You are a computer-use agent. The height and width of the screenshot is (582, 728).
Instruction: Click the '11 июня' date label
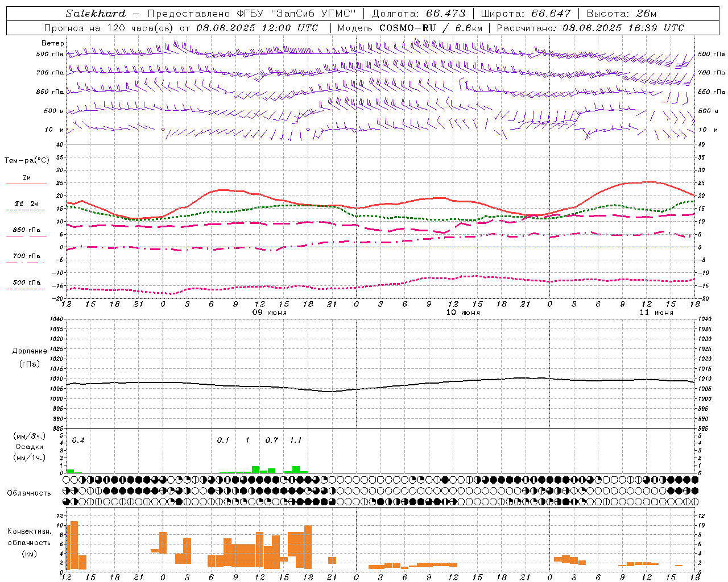click(x=656, y=313)
